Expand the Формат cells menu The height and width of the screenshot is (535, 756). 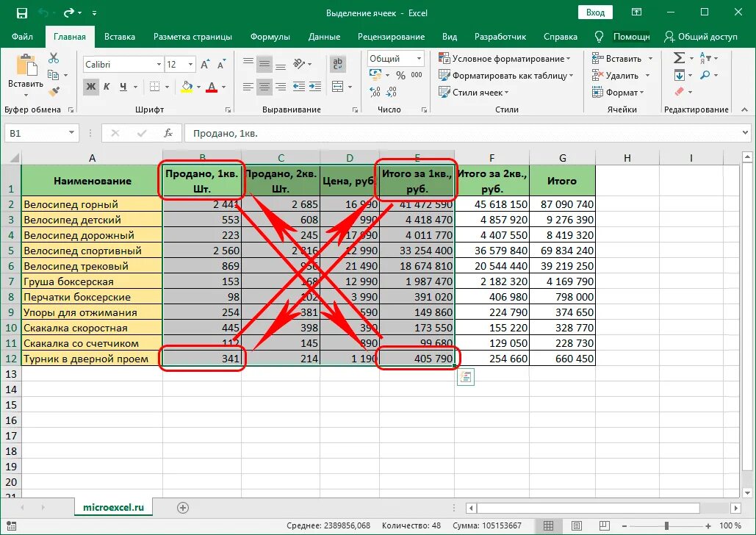[618, 92]
